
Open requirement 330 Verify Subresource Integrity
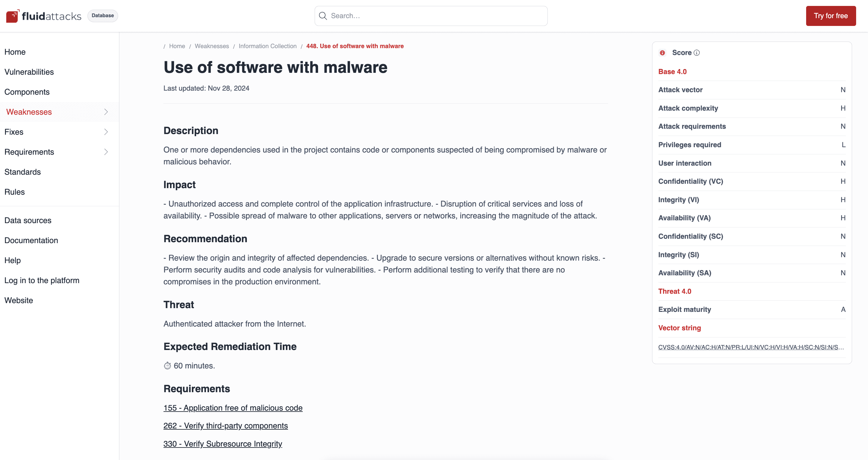tap(223, 444)
